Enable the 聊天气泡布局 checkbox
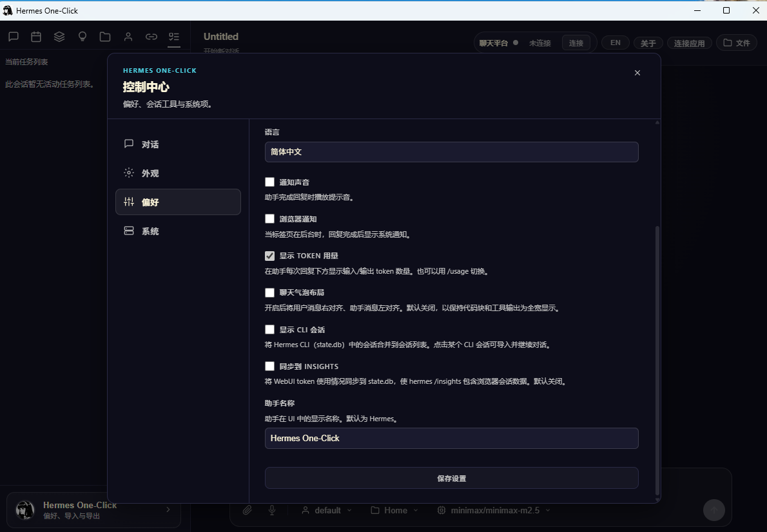Viewport: 767px width, 532px height. pos(269,292)
